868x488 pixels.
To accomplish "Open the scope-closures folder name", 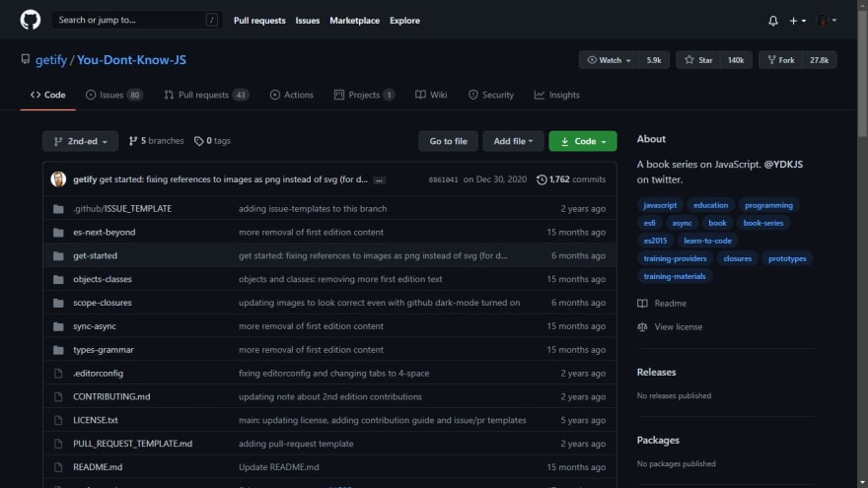I will tap(103, 303).
